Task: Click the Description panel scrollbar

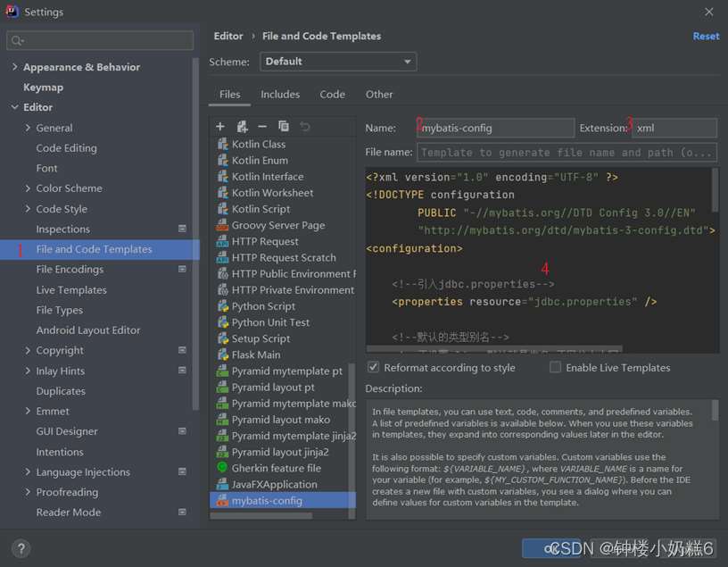Action: click(x=715, y=411)
